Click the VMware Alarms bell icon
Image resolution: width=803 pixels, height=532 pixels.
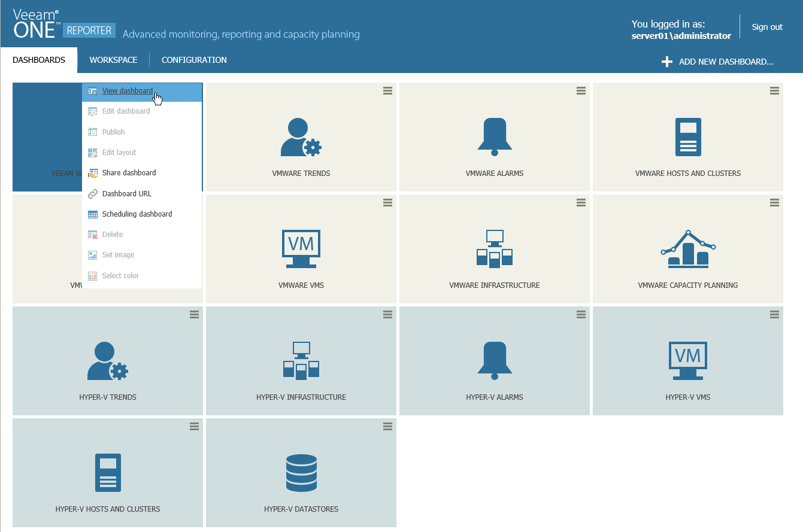[495, 137]
